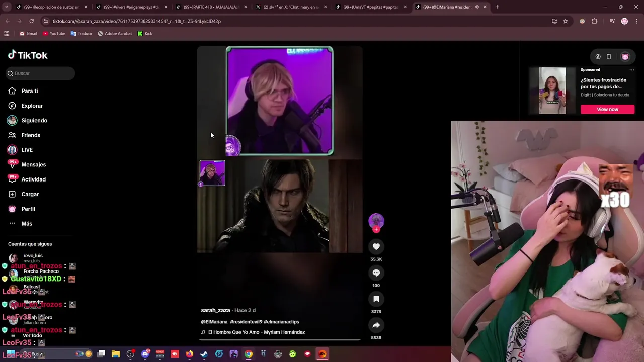This screenshot has height=362, width=644.
Task: Switch to PARTE 418 tab
Action: (211, 7)
